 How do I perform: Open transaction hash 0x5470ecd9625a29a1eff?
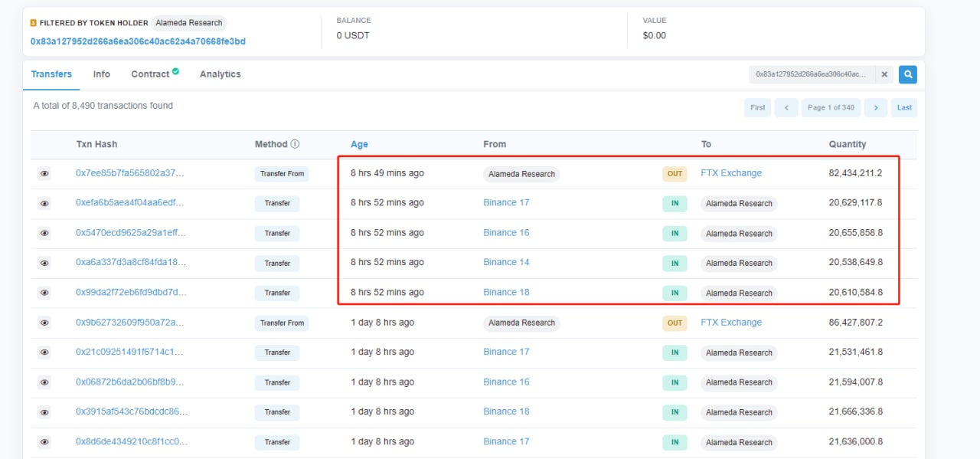tap(131, 233)
